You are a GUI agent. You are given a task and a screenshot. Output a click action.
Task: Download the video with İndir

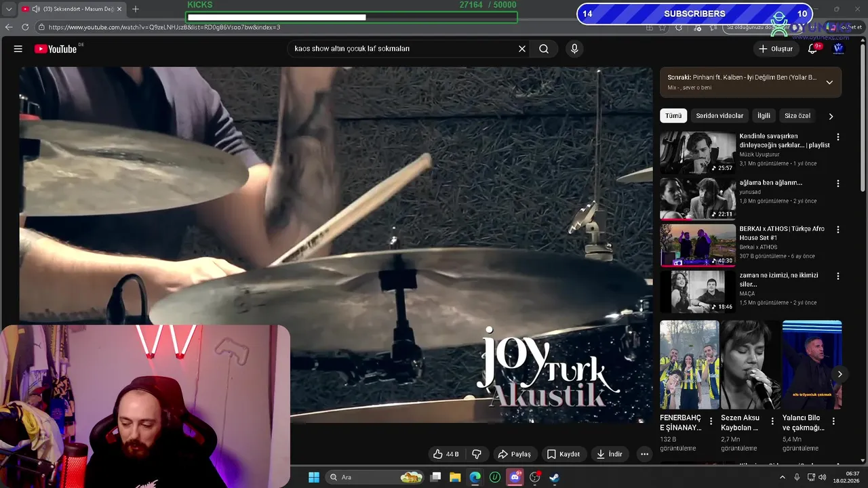pyautogui.click(x=609, y=454)
